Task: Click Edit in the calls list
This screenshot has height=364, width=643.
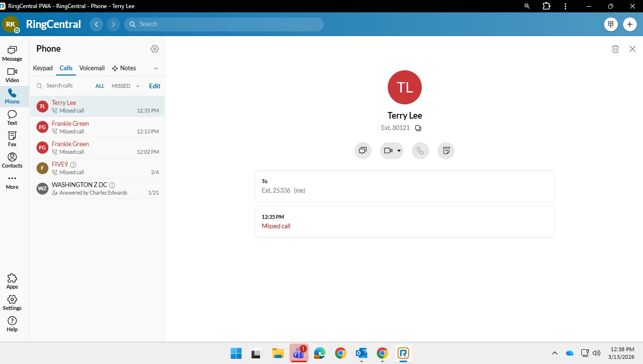Action: coord(155,86)
